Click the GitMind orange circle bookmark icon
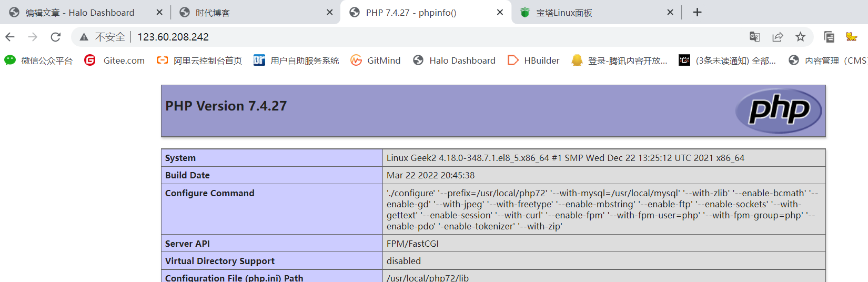This screenshot has width=868, height=282. (x=356, y=61)
